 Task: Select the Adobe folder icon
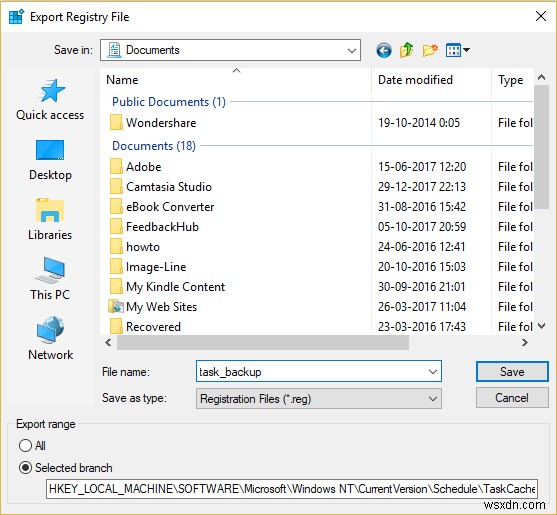click(x=116, y=166)
